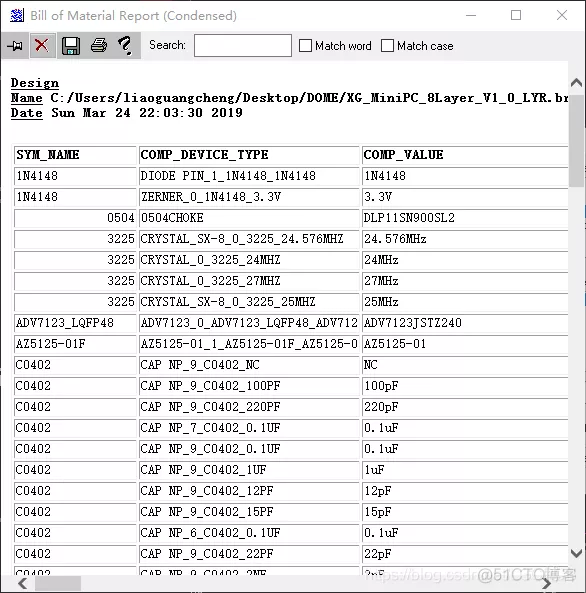586x593 pixels.
Task: Click the Bill of Material app icon in title bar
Action: click(17, 16)
